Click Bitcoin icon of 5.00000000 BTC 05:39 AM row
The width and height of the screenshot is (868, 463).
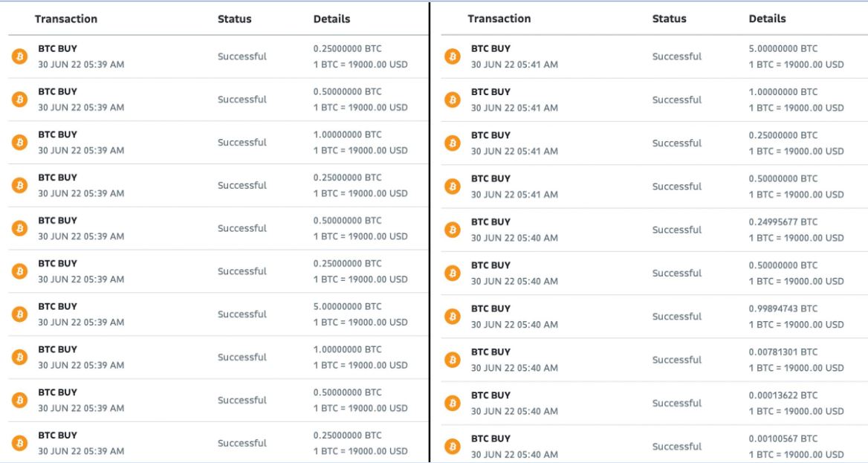tap(19, 314)
